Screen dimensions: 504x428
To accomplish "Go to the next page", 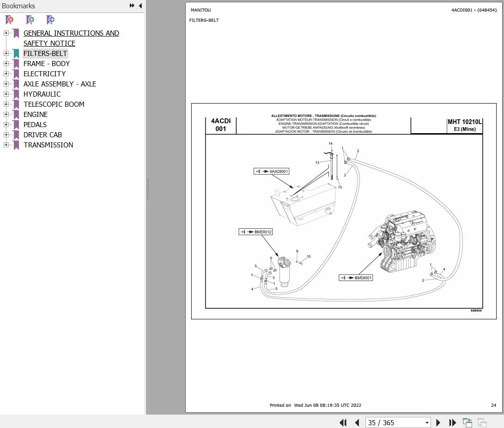I will (x=438, y=422).
